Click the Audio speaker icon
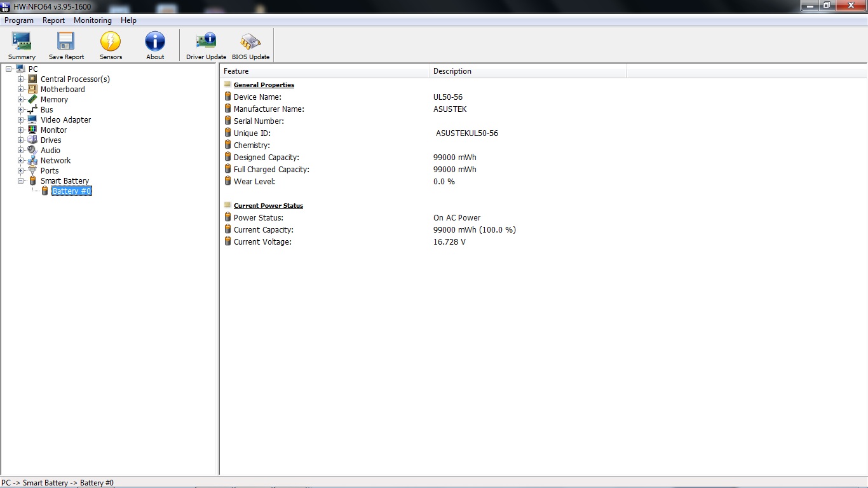Viewport: 868px width, 488px height. click(32, 150)
